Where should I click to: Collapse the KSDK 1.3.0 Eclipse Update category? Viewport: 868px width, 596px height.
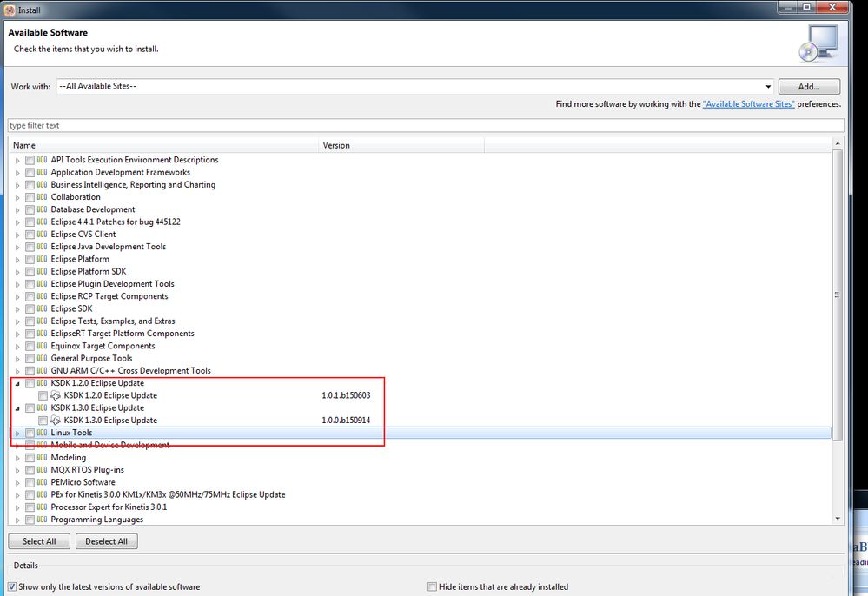17,407
